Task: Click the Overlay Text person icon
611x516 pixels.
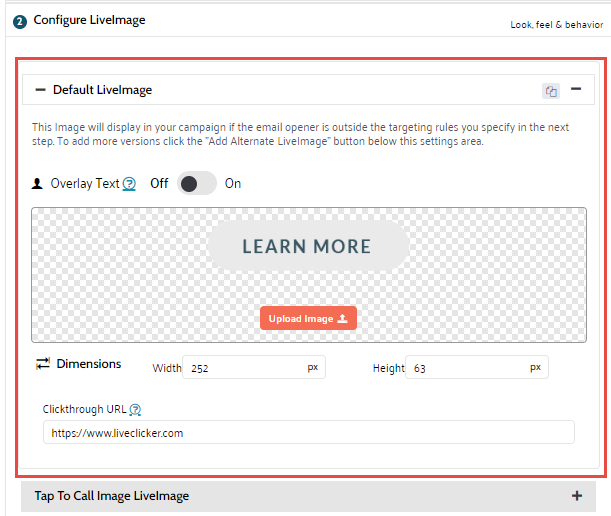Action: coord(37,184)
